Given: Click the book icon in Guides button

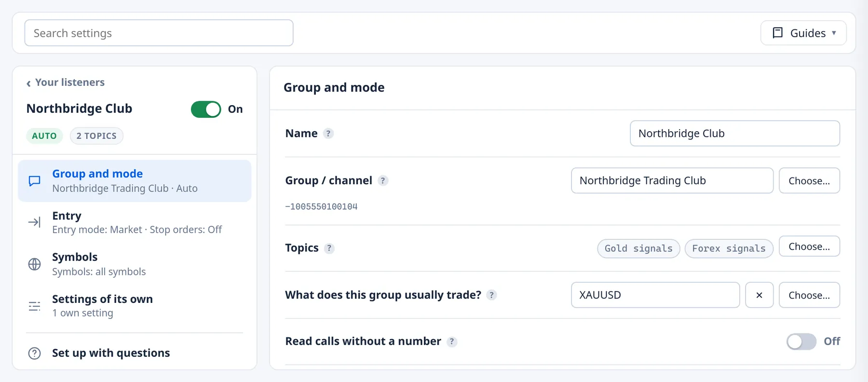Looking at the screenshot, I should click(777, 33).
